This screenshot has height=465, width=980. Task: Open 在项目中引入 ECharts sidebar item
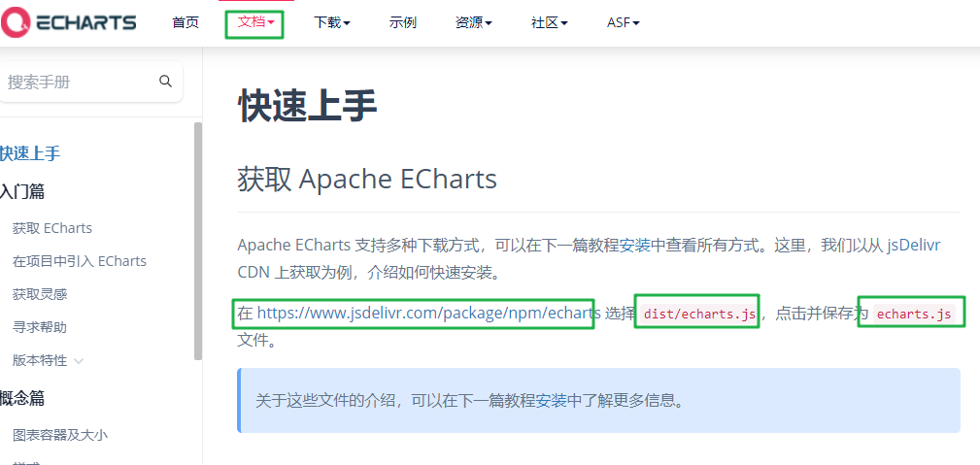(x=80, y=261)
